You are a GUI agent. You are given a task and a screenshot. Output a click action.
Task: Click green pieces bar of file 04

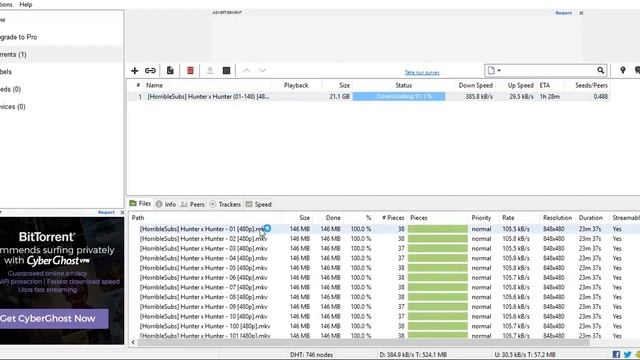(x=438, y=258)
